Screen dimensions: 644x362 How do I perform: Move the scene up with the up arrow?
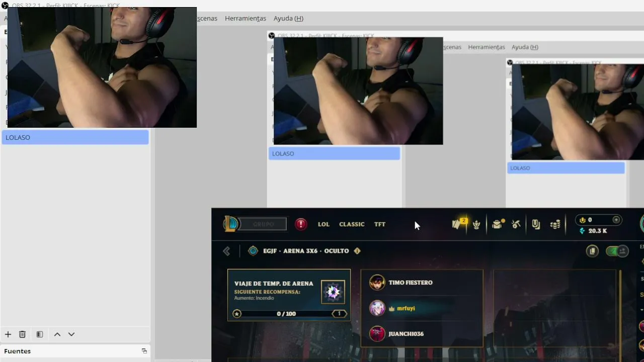pos(57,334)
